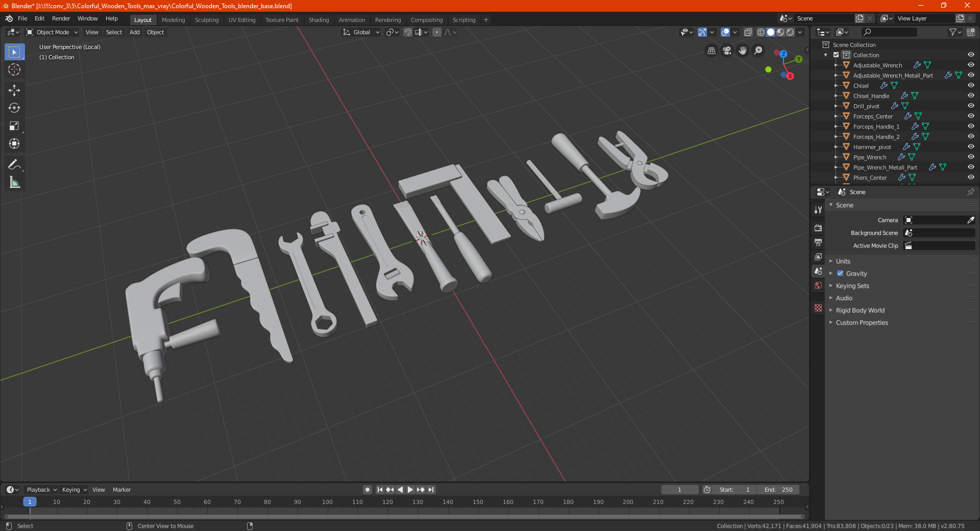Viewport: 980px width, 531px height.
Task: Open the Render properties tab
Action: pyautogui.click(x=818, y=228)
